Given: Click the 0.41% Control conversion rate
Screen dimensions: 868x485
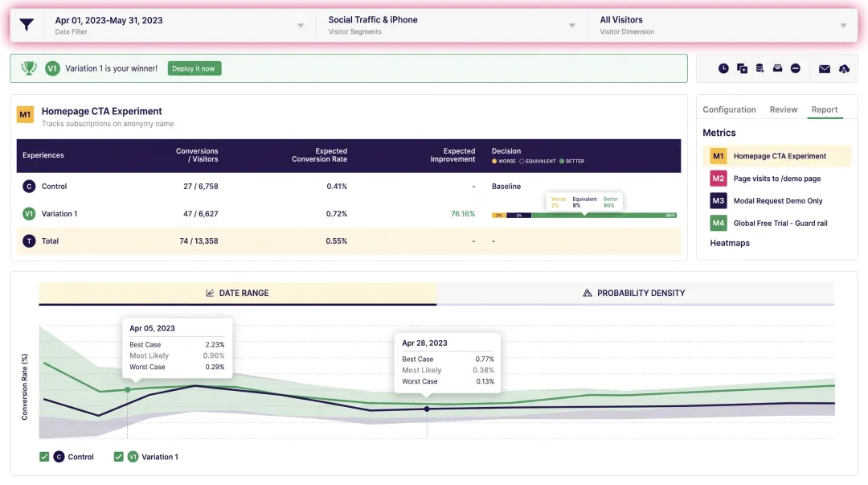Looking at the screenshot, I should (x=337, y=187).
